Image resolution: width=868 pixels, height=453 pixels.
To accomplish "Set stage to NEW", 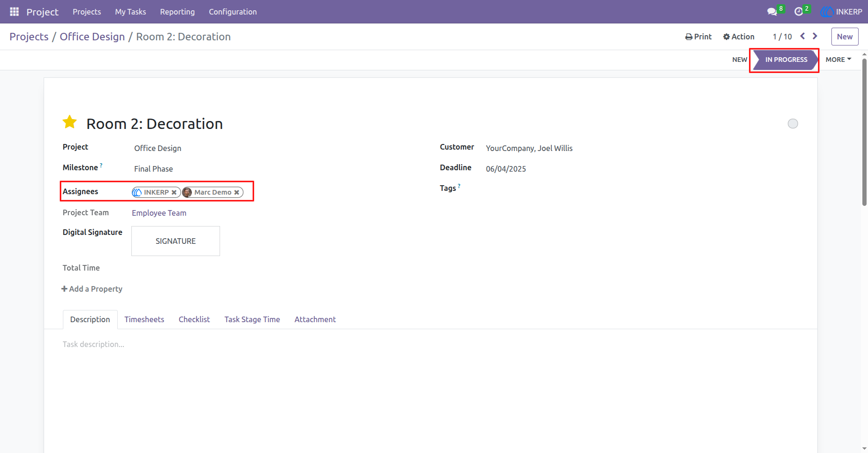I will [739, 60].
